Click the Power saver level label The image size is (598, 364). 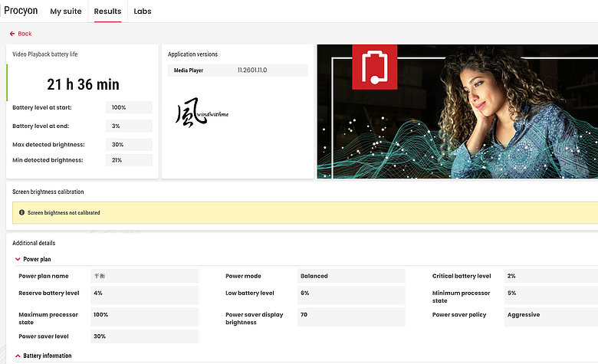tap(44, 336)
